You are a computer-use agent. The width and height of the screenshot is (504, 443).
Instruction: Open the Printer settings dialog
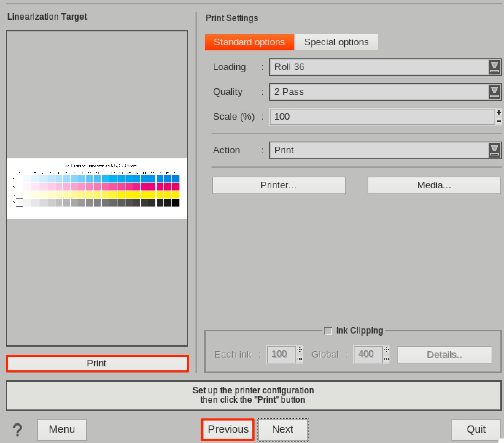(x=279, y=185)
